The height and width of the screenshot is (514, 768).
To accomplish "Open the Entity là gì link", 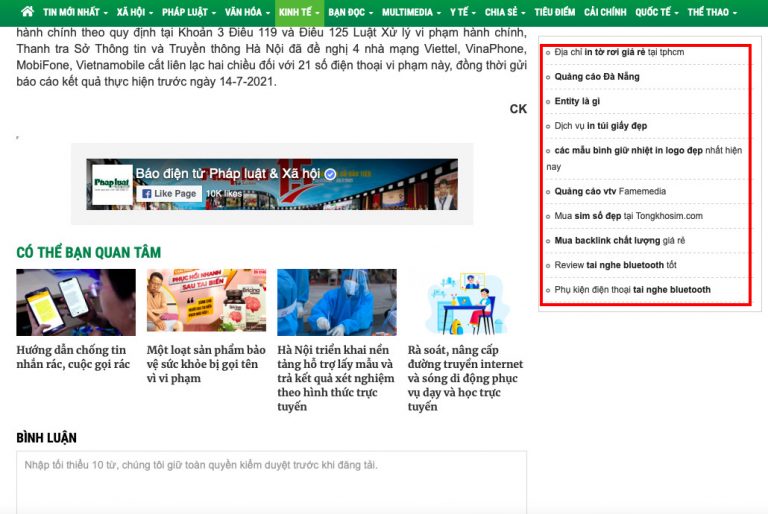I will [577, 101].
